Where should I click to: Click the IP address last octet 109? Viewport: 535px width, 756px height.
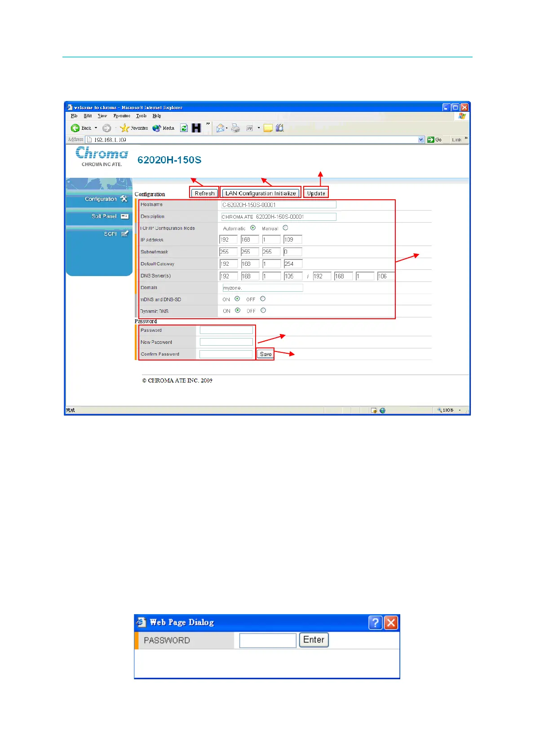click(292, 240)
